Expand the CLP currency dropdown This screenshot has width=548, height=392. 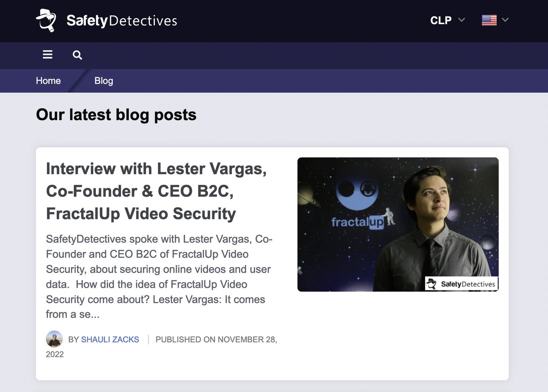pos(448,20)
